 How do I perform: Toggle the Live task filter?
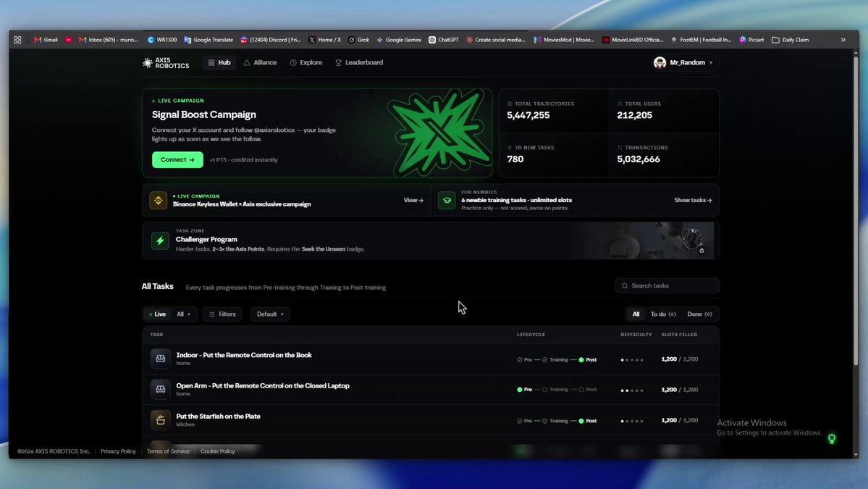point(158,314)
